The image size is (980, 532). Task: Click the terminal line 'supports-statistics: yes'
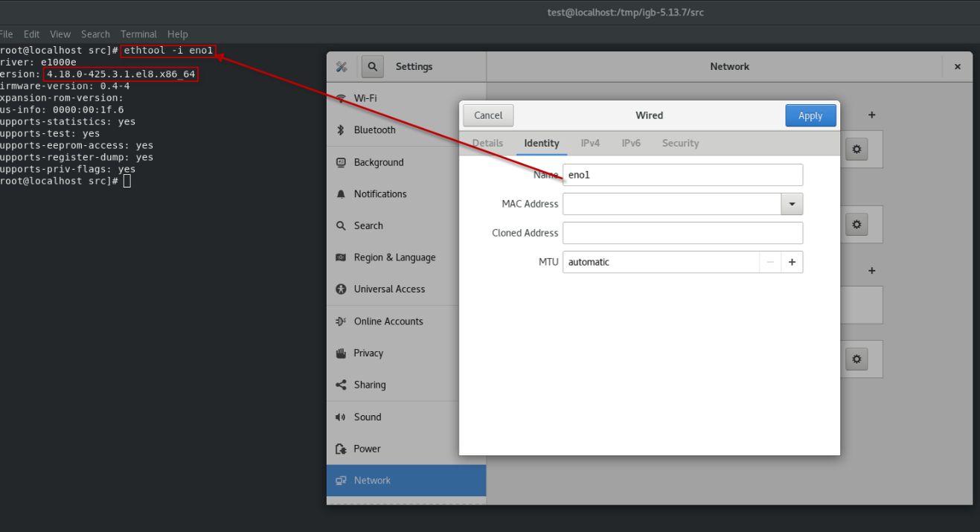pyautogui.click(x=68, y=121)
